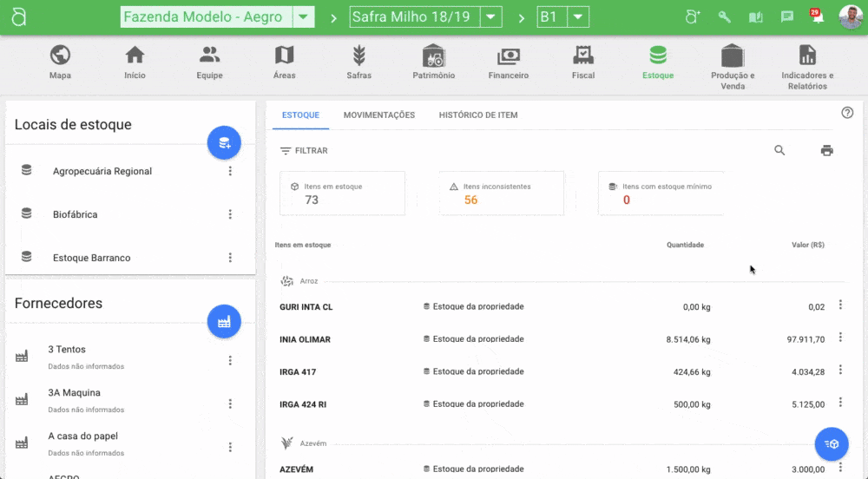The width and height of the screenshot is (868, 479).
Task: Switch to the Movimentações tab
Action: (378, 115)
